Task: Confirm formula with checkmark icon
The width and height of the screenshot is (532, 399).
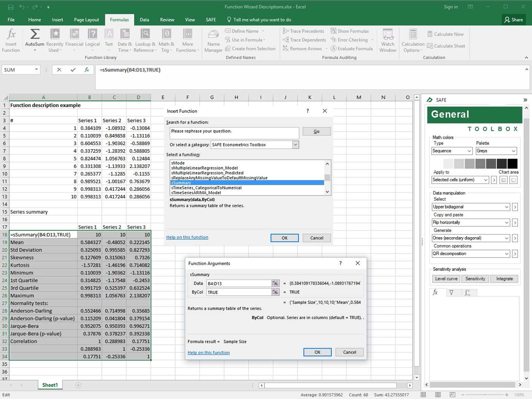Action: tap(73, 70)
